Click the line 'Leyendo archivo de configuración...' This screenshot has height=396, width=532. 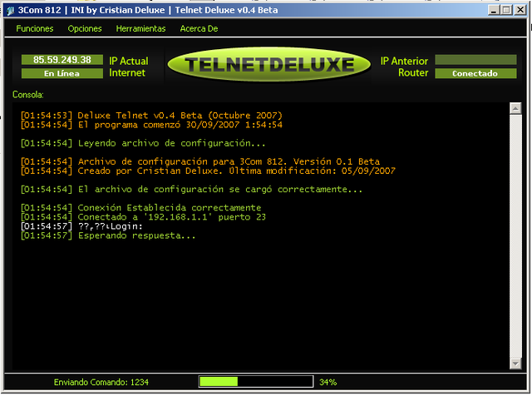[143, 143]
